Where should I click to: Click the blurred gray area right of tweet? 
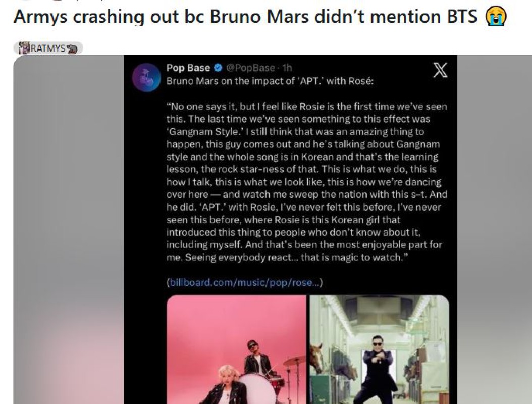coord(494,227)
